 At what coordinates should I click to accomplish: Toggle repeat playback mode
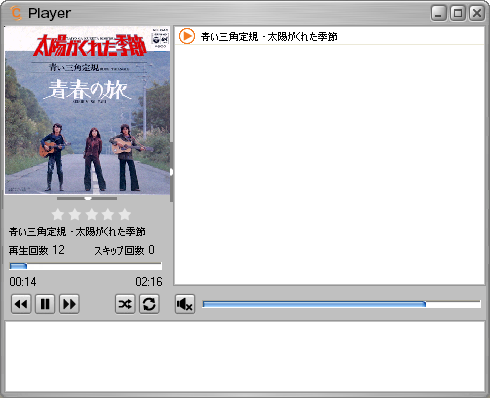[x=149, y=304]
